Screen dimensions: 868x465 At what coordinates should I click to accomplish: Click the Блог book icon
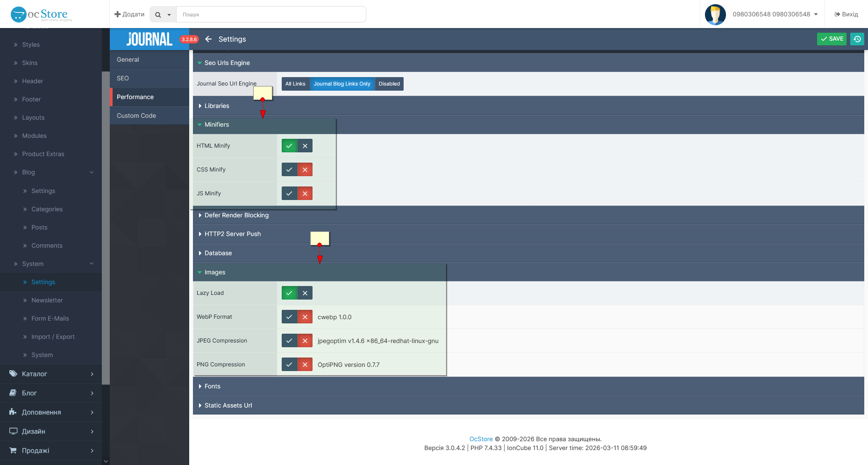point(13,393)
